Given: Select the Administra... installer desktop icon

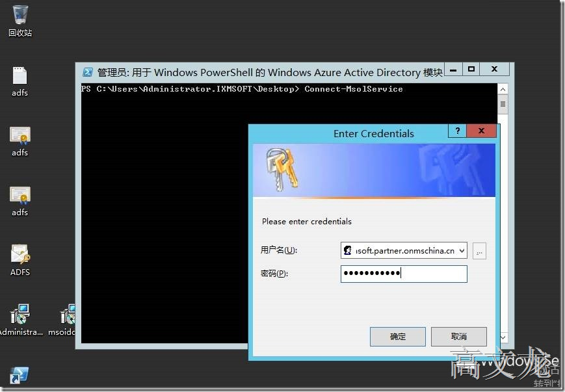Looking at the screenshot, I should 20,320.
